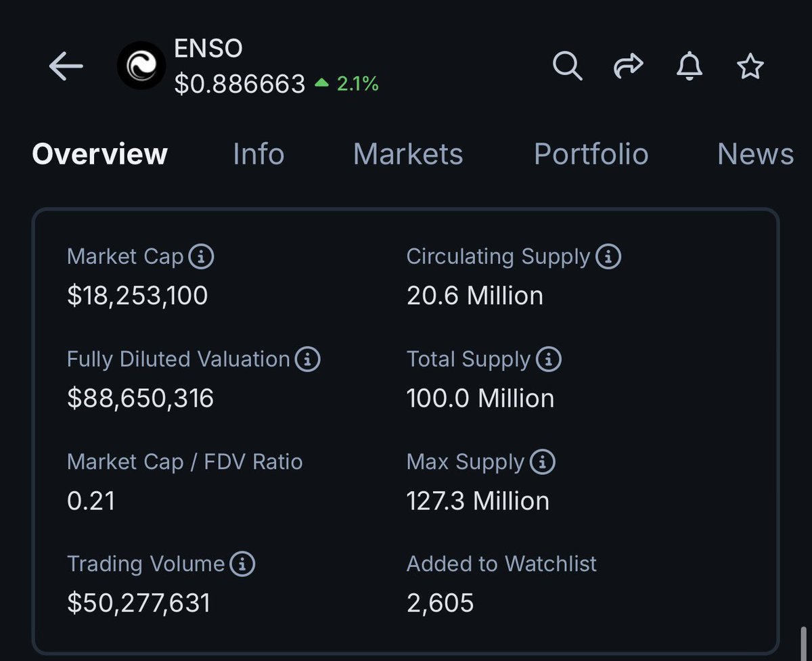812x661 pixels.
Task: Show Circulating Supply info icon
Action: pos(608,257)
